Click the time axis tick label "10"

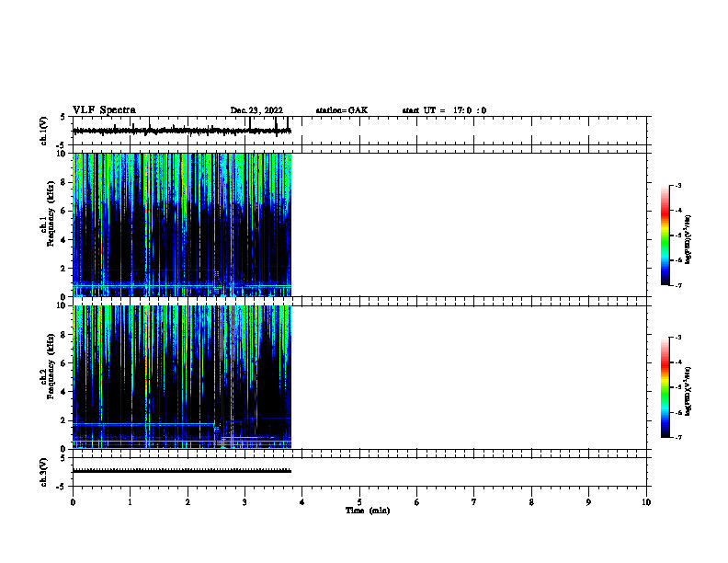click(x=646, y=502)
